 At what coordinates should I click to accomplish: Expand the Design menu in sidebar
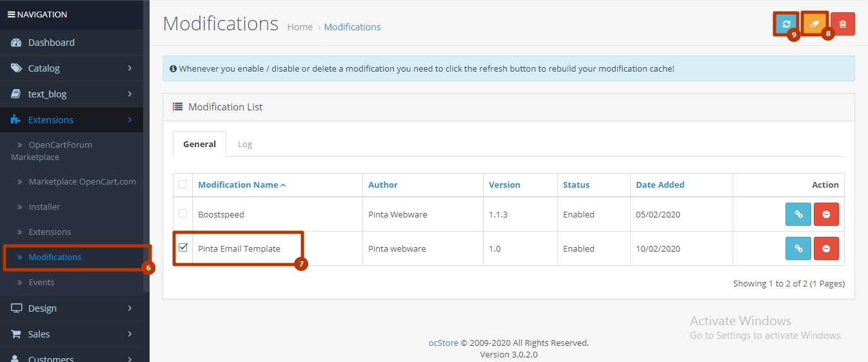point(43,308)
